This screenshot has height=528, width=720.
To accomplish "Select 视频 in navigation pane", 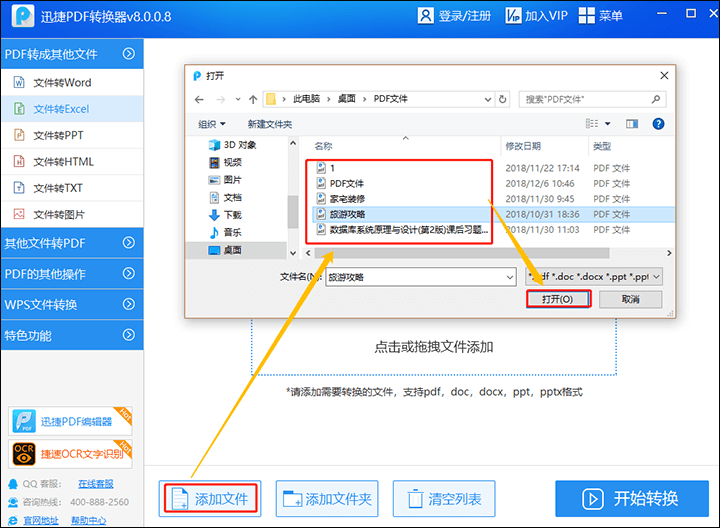I will coord(225,163).
